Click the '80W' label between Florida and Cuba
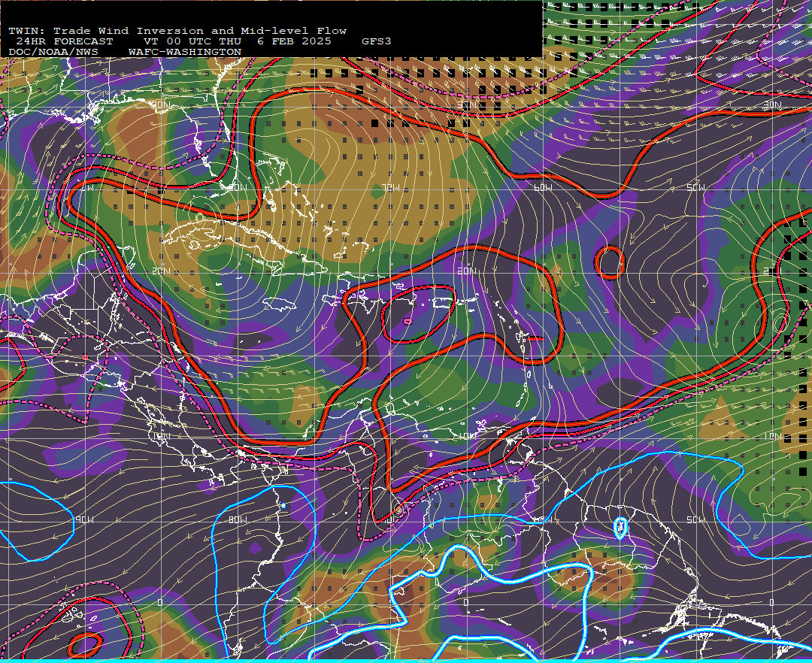The width and height of the screenshot is (812, 663). (238, 187)
